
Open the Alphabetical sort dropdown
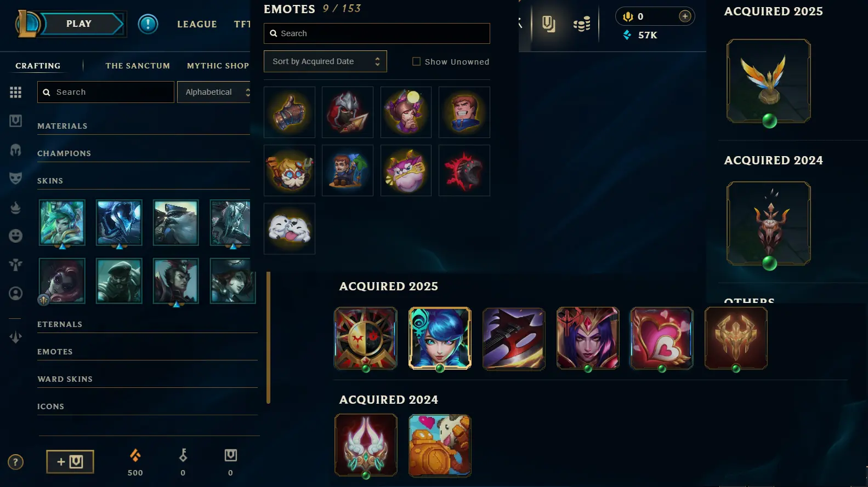(214, 92)
